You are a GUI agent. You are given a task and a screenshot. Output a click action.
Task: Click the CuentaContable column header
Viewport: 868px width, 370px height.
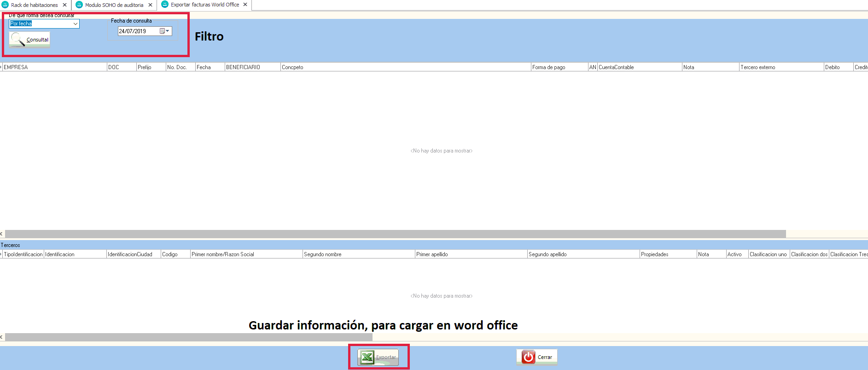pos(639,67)
